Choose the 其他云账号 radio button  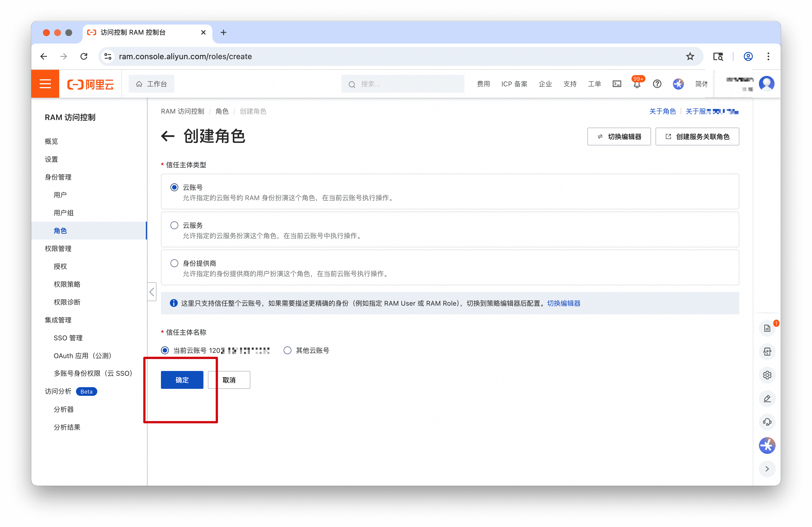click(x=288, y=350)
